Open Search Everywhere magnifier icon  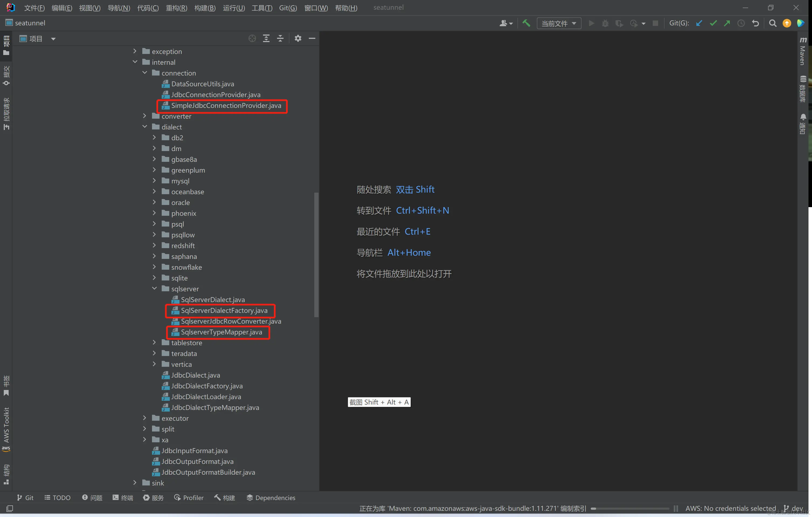point(773,23)
